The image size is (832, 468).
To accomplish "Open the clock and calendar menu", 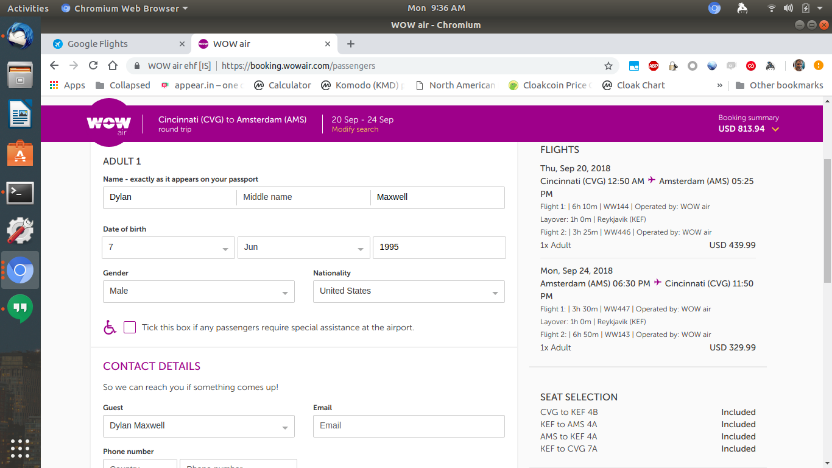I will pos(436,8).
